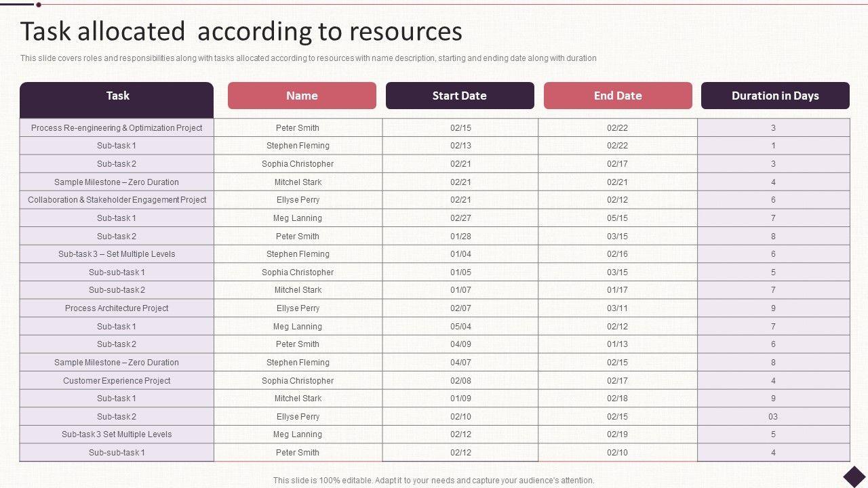The height and width of the screenshot is (488, 868).
Task: Click the slide title 'Task allocated according to resources'
Action: pyautogui.click(x=241, y=32)
